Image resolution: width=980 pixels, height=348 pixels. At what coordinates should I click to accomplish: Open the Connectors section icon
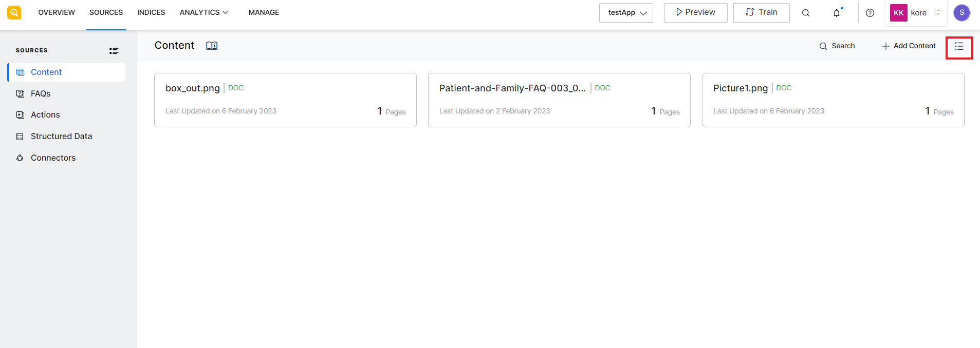click(20, 158)
